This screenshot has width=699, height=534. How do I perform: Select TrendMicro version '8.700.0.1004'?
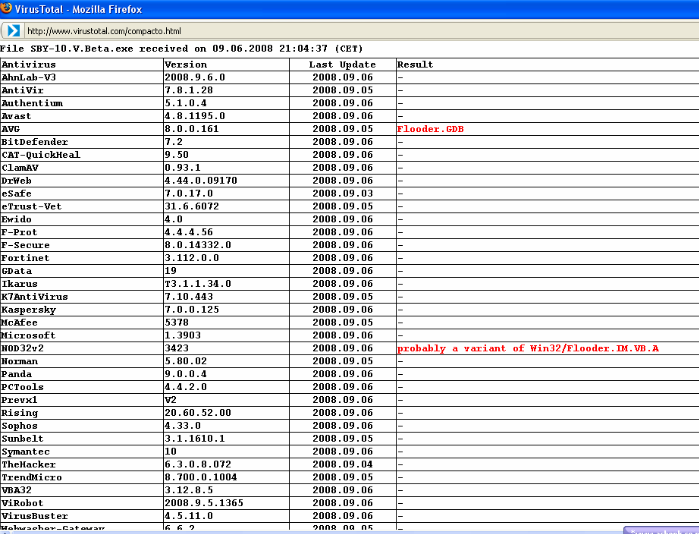click(201, 477)
